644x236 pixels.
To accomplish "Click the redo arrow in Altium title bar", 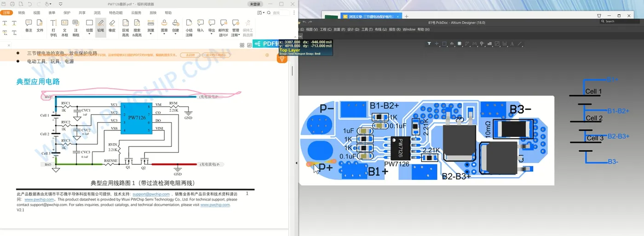I will [x=310, y=22].
